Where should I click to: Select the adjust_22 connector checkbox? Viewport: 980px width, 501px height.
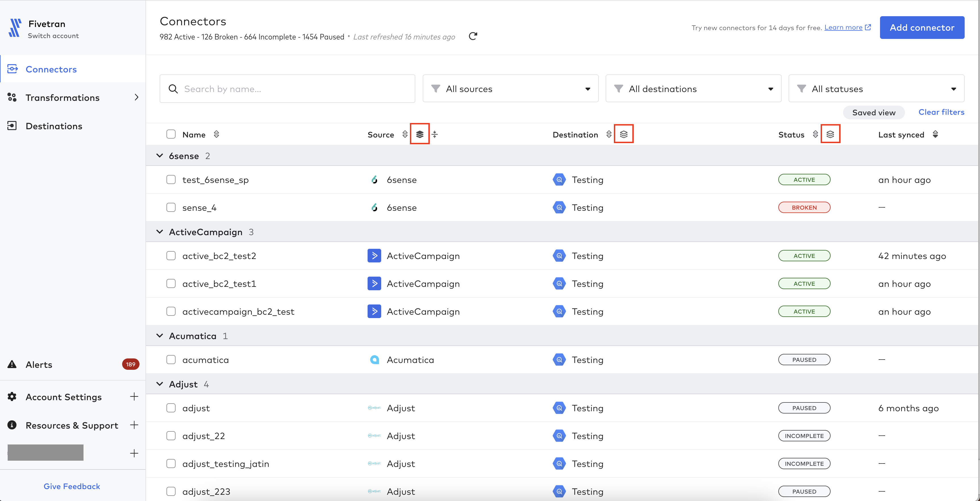[171, 436]
